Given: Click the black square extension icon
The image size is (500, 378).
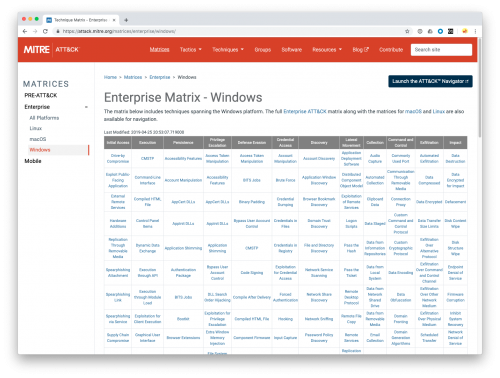Looking at the screenshot, I should [x=451, y=31].
